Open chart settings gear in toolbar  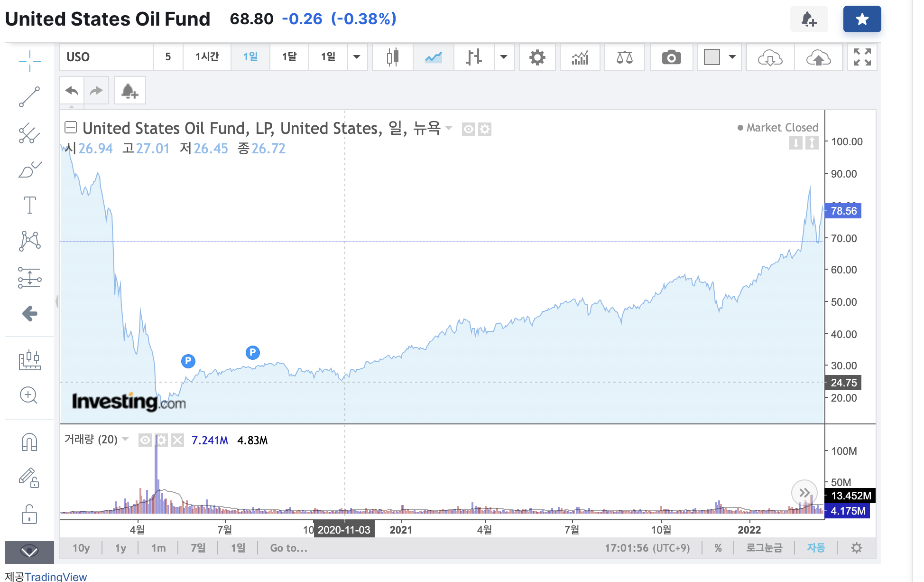coord(537,57)
